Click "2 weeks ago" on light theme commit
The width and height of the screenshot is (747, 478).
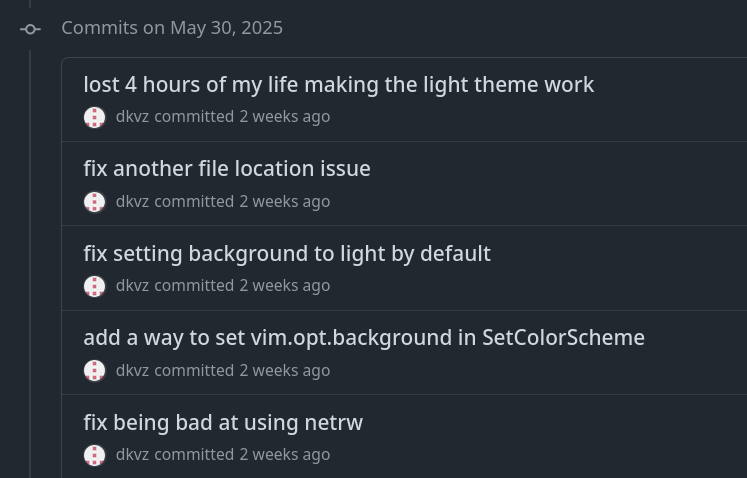(284, 117)
